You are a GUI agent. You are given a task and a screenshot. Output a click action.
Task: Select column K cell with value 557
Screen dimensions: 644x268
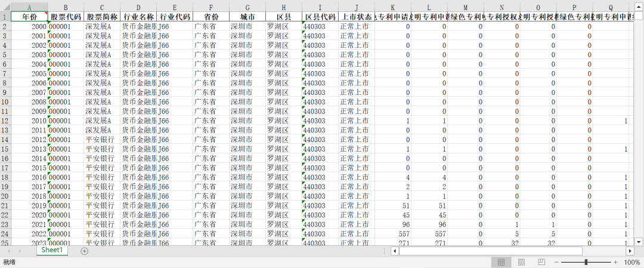coord(393,234)
